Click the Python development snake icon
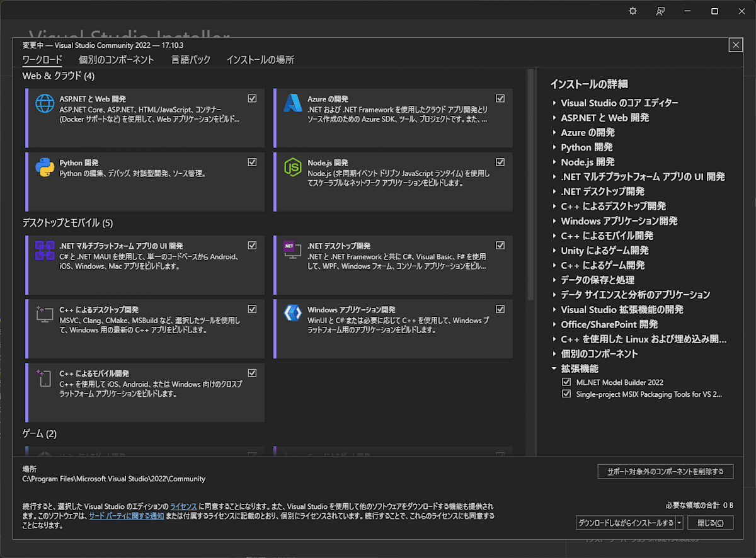The image size is (756, 558). point(45,167)
